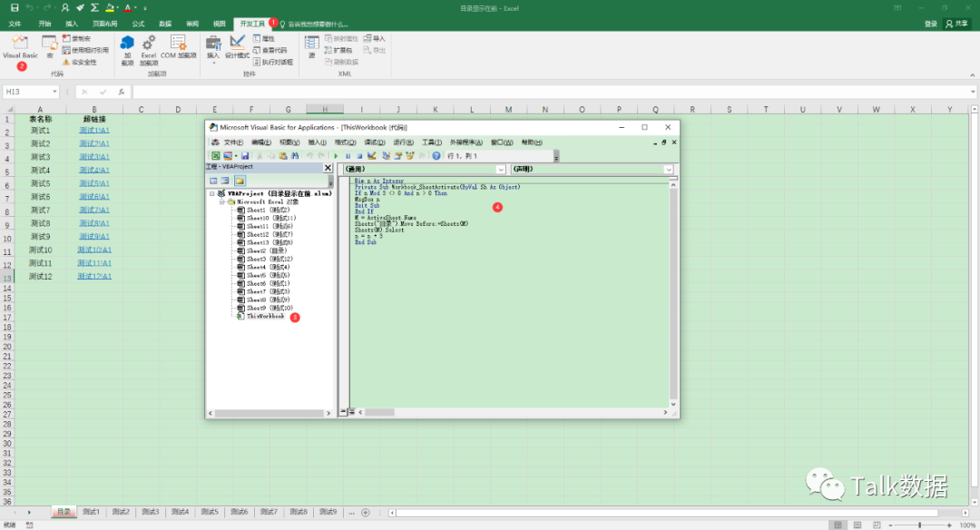Viewport: 980px width, 530px height.
Task: Open the Object (通用) dropdown in code window
Action: coord(501,170)
